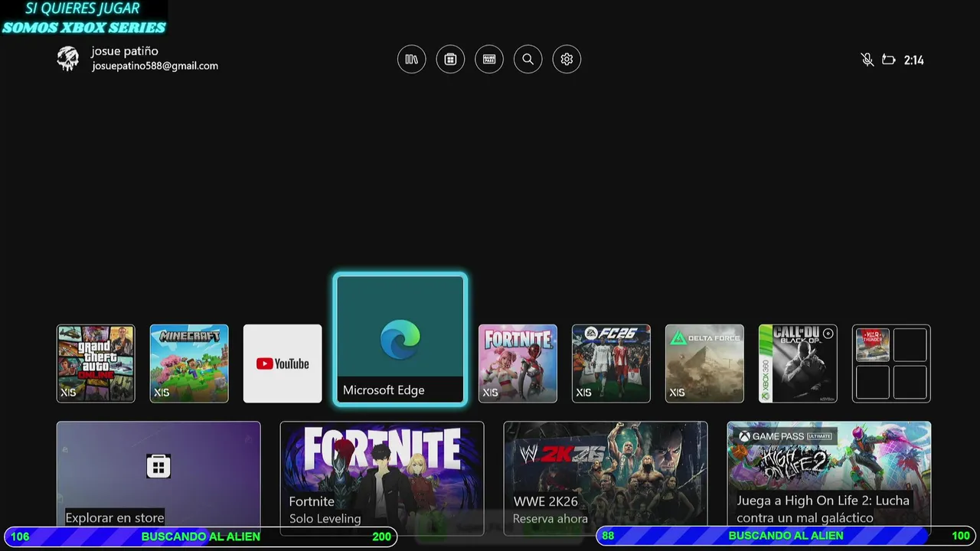Open the Game Pass icon in top bar
This screenshot has height=551, width=980.
pyautogui.click(x=489, y=59)
